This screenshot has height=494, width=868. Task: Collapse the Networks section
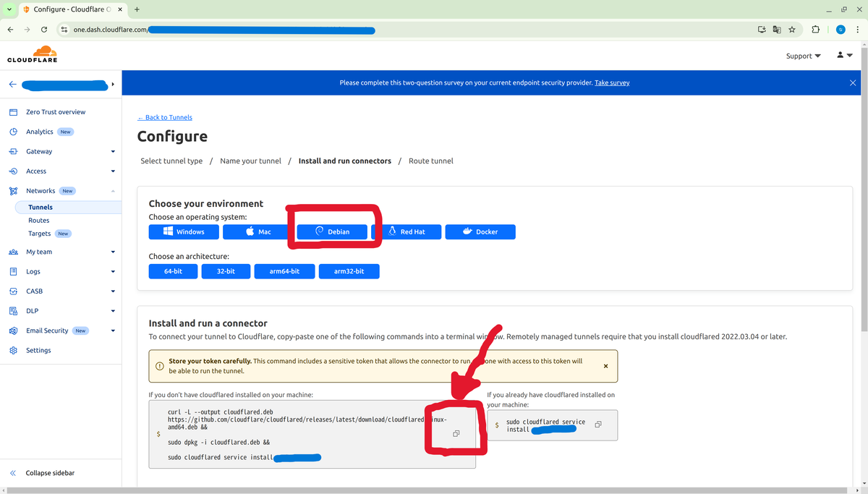pos(113,191)
